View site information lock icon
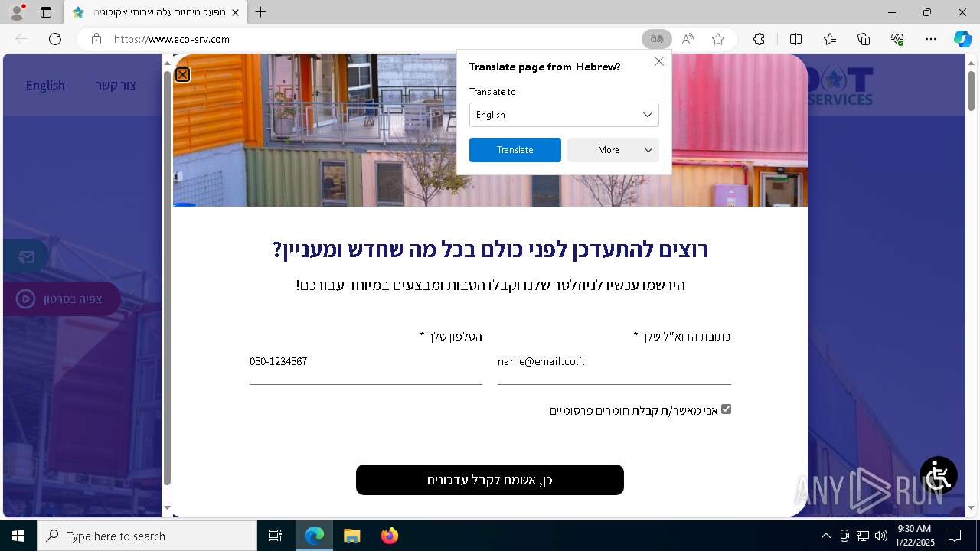This screenshot has height=551, width=980. (x=96, y=39)
